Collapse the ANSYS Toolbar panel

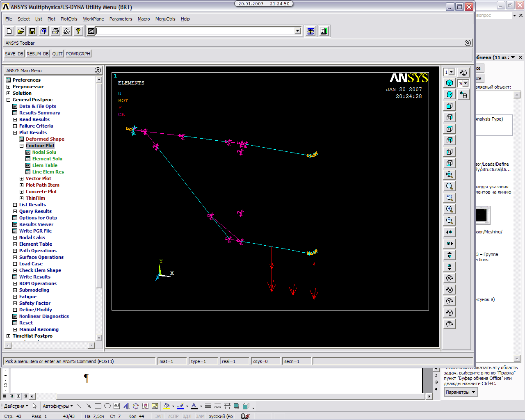pos(468,43)
